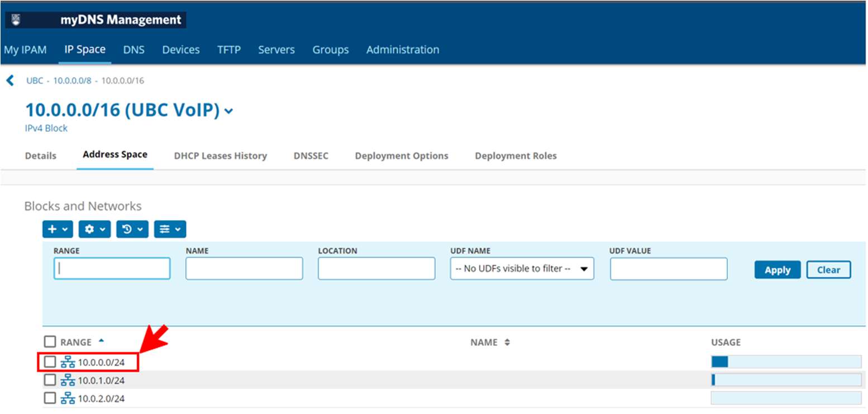Open the filter settings sliders button

coord(170,229)
